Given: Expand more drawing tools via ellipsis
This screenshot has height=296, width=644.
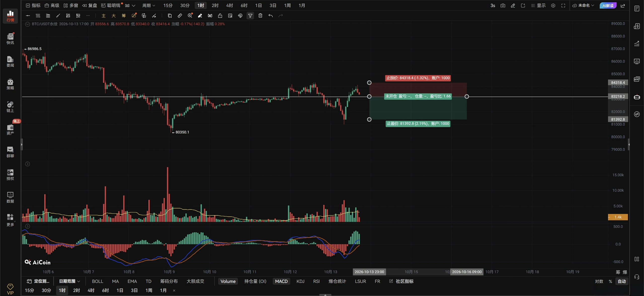Looking at the screenshot, I should tap(88, 16).
